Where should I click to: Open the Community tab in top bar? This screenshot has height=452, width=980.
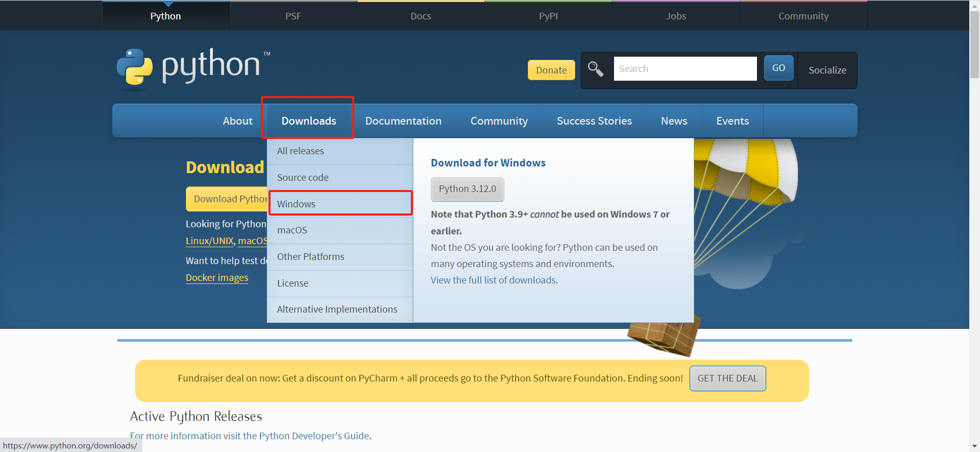[804, 16]
